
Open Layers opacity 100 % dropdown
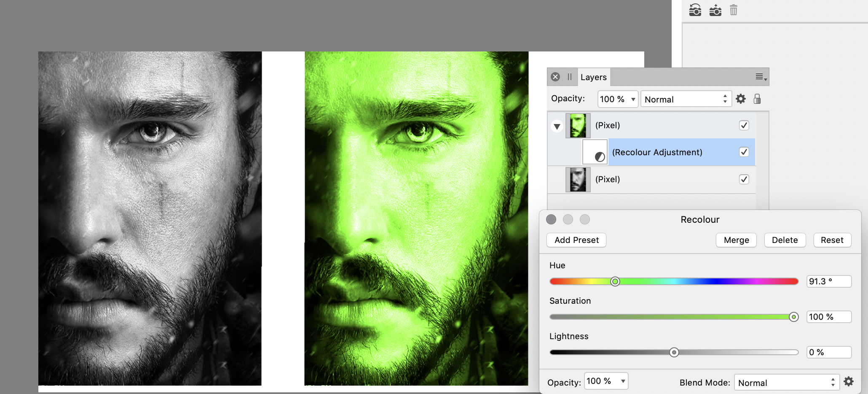pos(618,99)
